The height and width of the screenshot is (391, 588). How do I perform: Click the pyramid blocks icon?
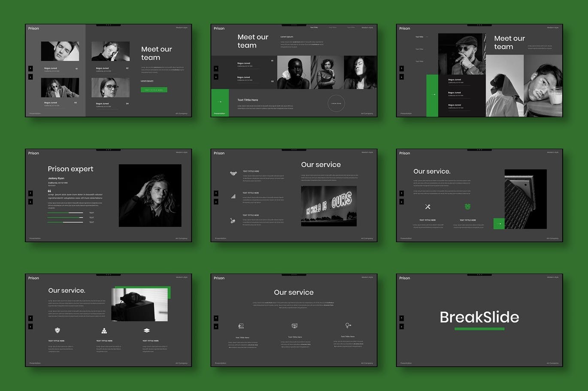pos(104,330)
